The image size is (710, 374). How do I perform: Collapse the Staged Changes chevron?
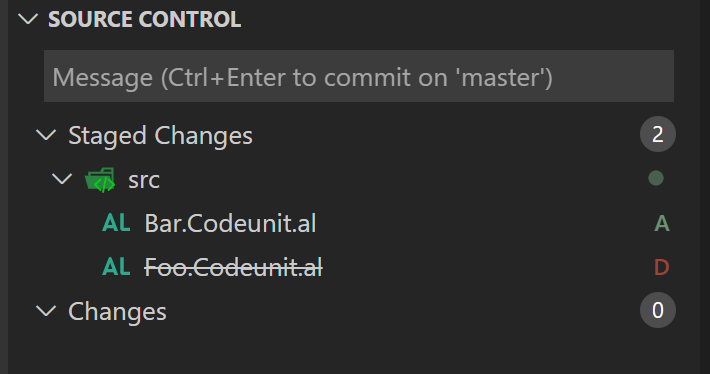[x=46, y=134]
